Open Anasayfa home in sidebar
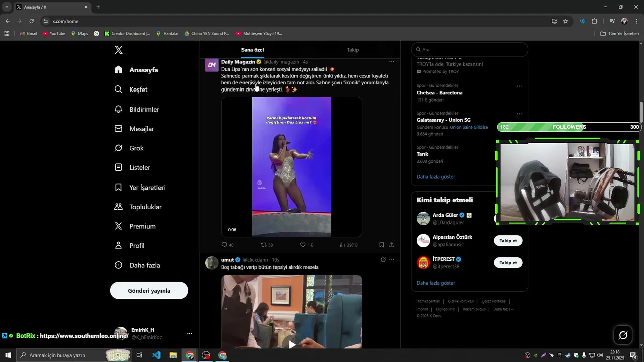 coord(136,70)
